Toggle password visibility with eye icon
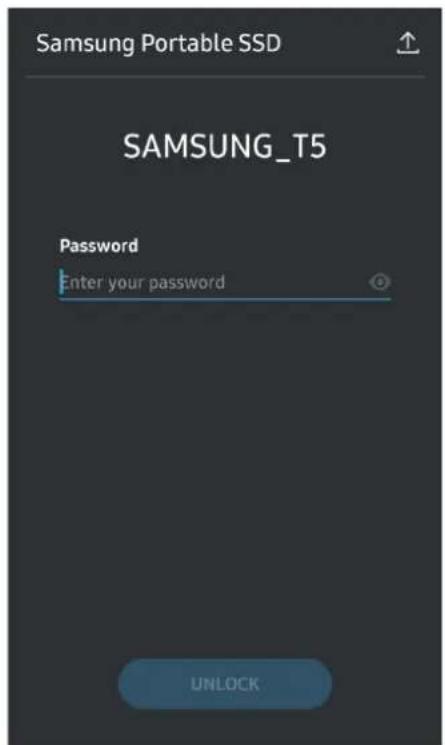The height and width of the screenshot is (745, 445). point(379,282)
